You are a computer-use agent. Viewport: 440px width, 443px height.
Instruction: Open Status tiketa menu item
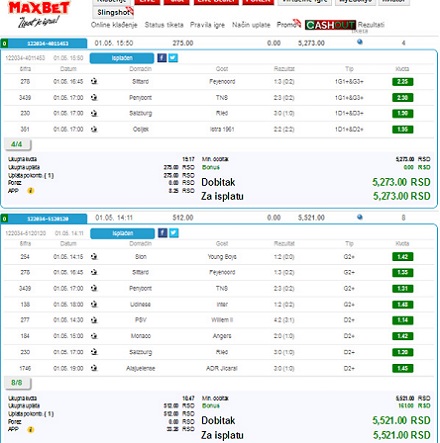tap(164, 25)
